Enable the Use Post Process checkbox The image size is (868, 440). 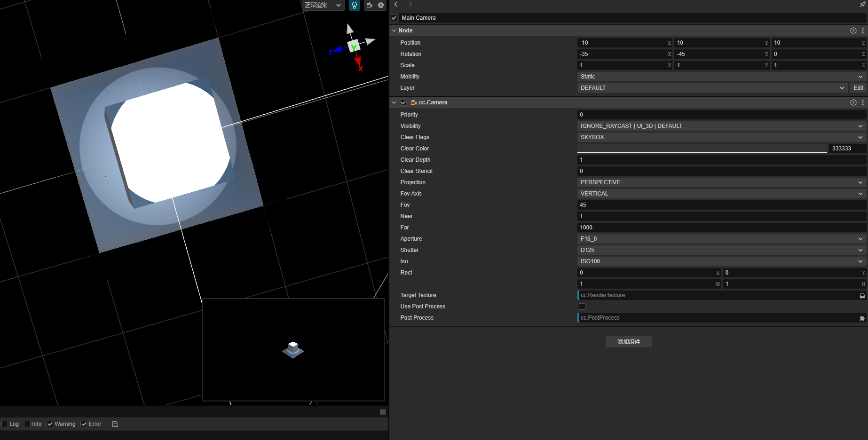(582, 306)
